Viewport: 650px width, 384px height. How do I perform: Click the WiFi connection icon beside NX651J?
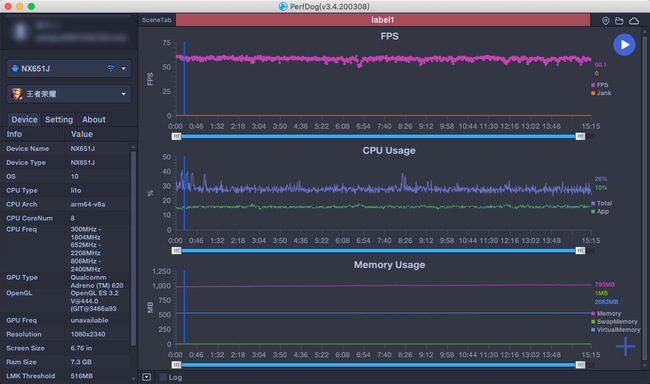(111, 68)
